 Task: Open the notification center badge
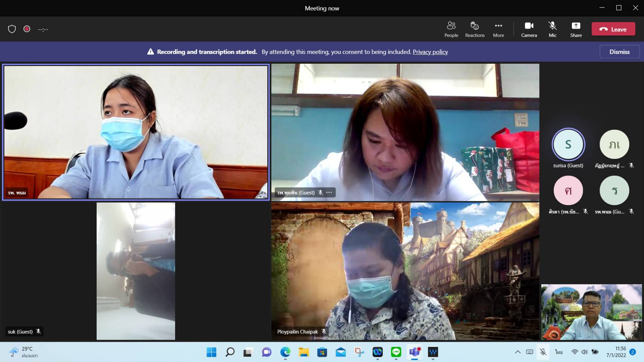pyautogui.click(x=633, y=352)
